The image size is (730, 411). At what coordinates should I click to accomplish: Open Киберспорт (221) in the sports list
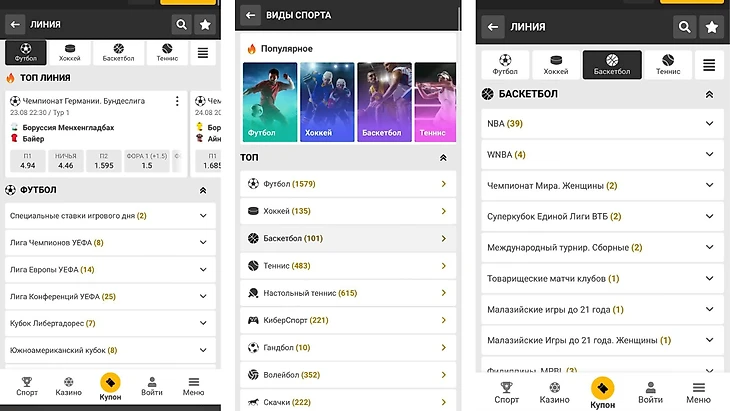pos(348,320)
